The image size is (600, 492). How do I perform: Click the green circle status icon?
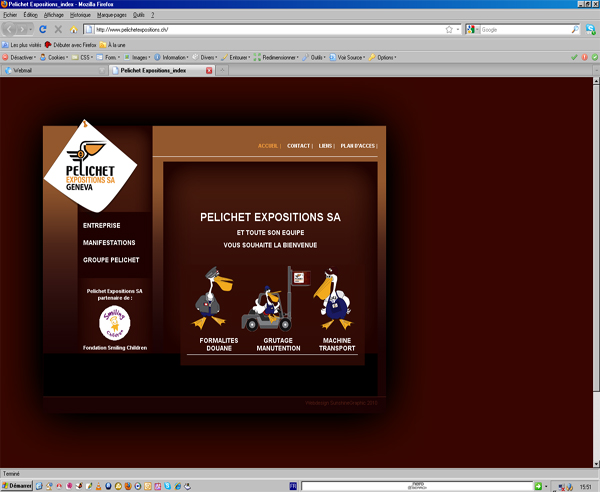tap(595, 57)
